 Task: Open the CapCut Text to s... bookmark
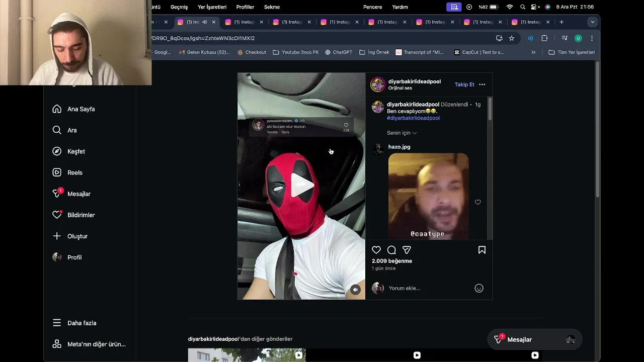pyautogui.click(x=479, y=52)
